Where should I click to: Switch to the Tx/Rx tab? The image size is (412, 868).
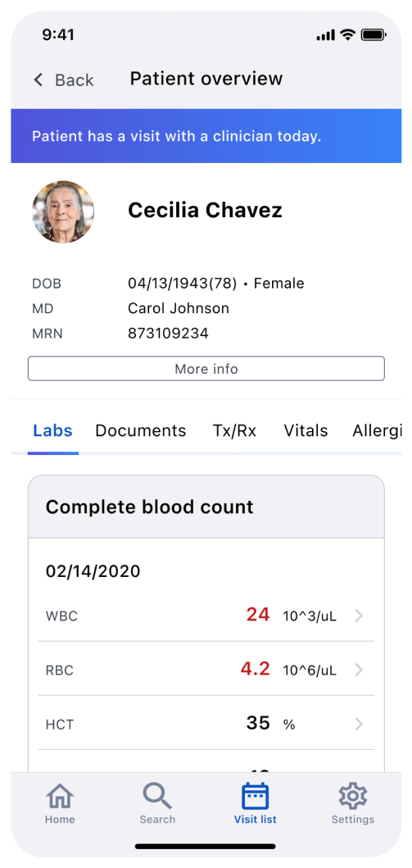pyautogui.click(x=234, y=430)
